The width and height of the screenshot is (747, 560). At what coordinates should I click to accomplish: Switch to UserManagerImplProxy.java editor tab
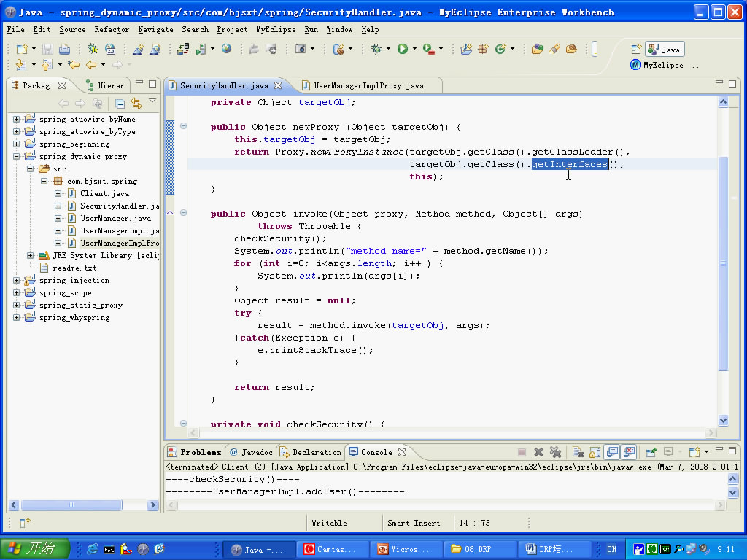[368, 85]
